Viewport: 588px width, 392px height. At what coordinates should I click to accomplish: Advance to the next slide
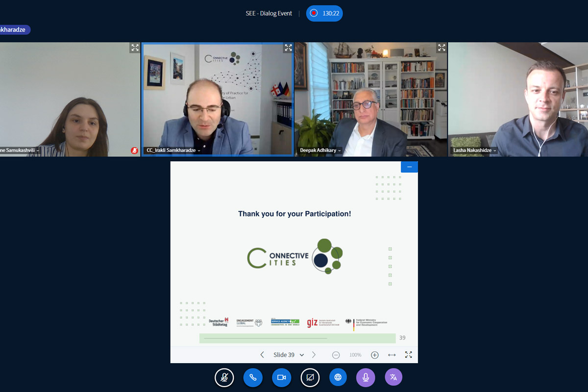[314, 355]
